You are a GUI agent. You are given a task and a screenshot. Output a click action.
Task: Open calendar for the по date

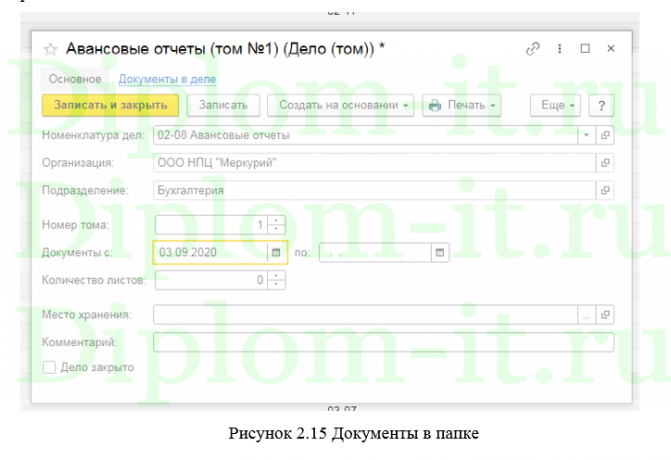(440, 252)
